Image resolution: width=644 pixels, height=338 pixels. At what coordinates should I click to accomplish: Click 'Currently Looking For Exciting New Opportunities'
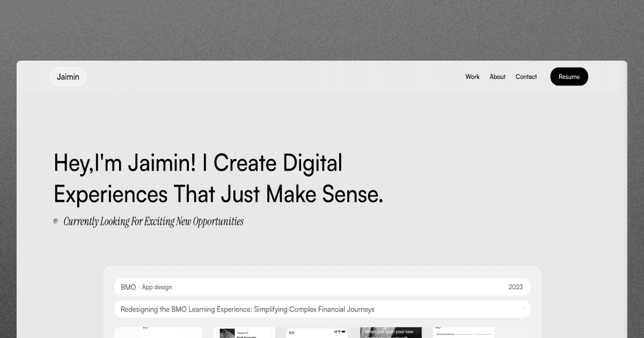(x=153, y=221)
